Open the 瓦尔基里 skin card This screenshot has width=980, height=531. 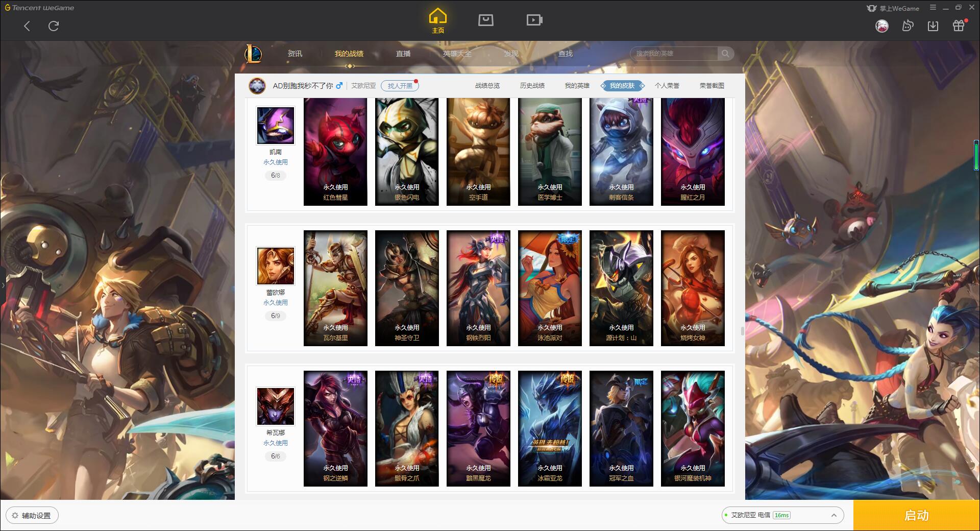click(335, 288)
